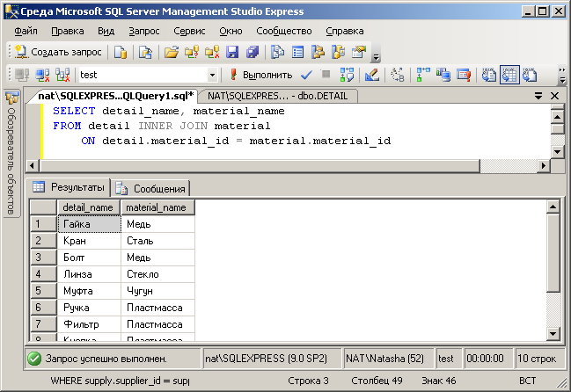571x392 pixels.
Task: Click results grid scroll down arrow
Action: [553, 333]
